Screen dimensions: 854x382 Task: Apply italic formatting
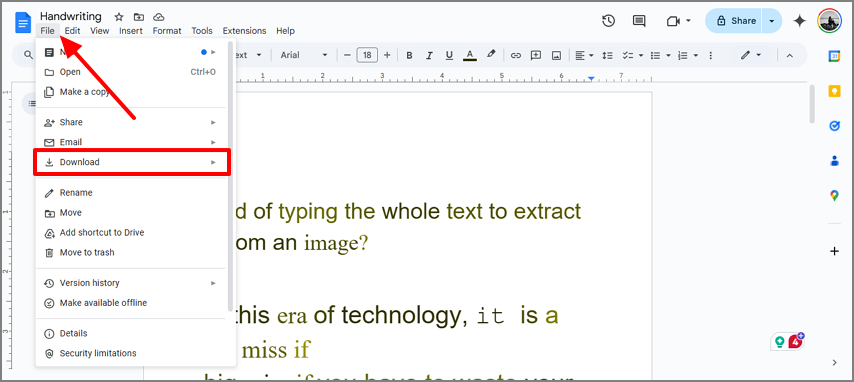coord(429,55)
